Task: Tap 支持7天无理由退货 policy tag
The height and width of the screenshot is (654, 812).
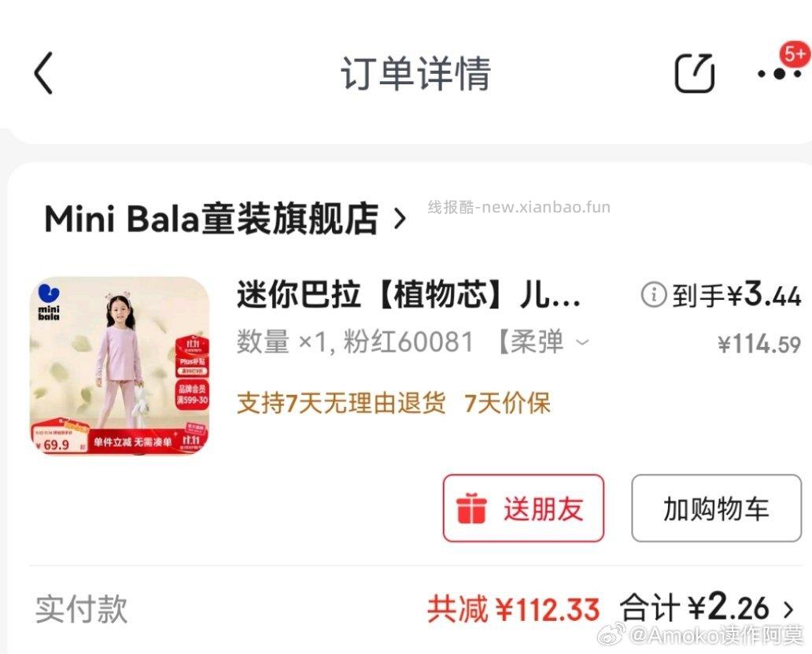Action: [x=341, y=403]
